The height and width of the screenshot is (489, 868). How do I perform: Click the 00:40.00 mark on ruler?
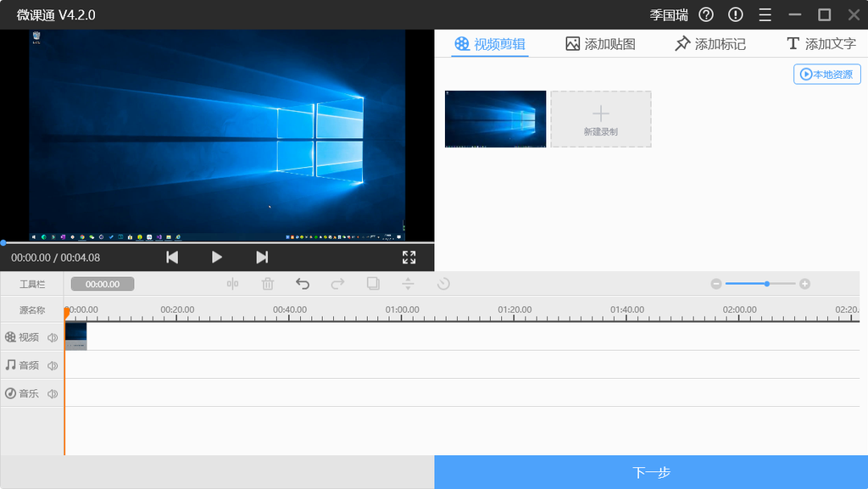tap(290, 310)
